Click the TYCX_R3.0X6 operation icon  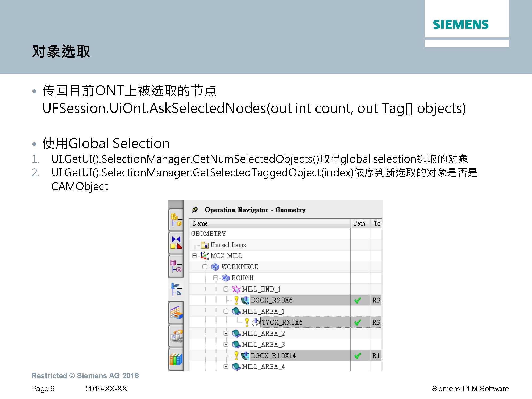pyautogui.click(x=256, y=322)
